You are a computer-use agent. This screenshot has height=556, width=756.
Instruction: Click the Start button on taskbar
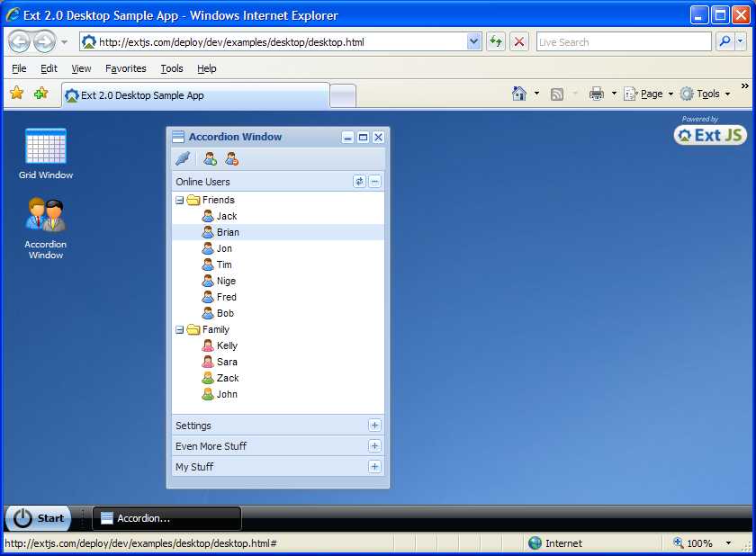40,518
